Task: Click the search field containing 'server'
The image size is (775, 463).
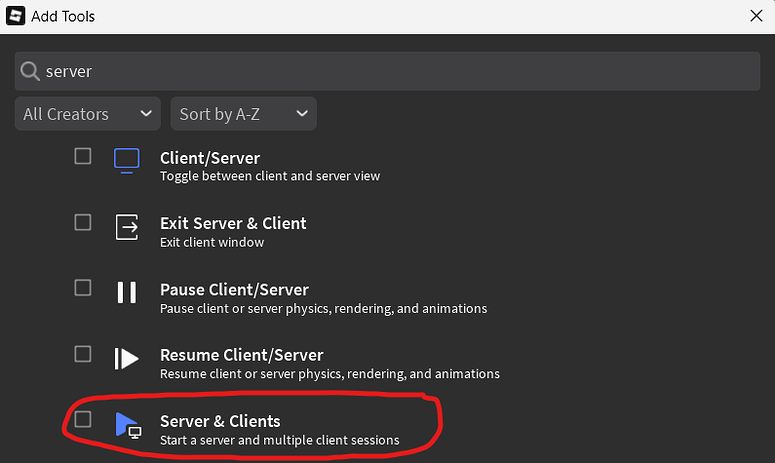Action: [x=400, y=72]
